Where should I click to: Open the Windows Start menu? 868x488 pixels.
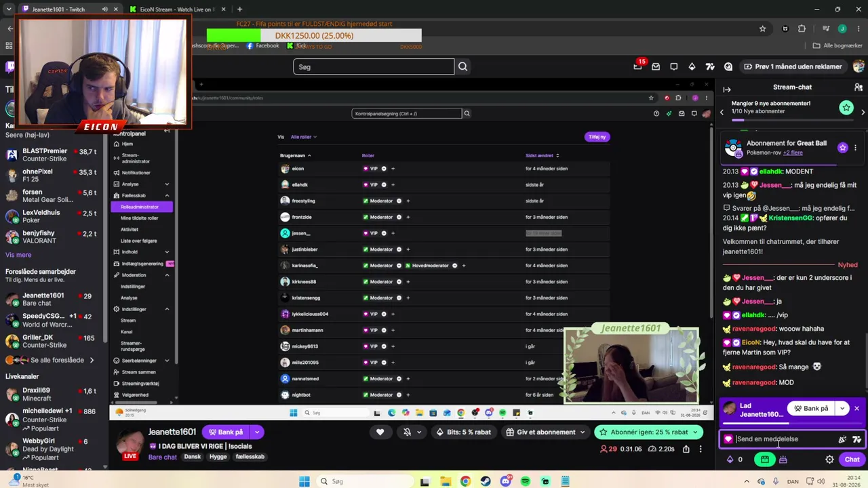point(304,481)
